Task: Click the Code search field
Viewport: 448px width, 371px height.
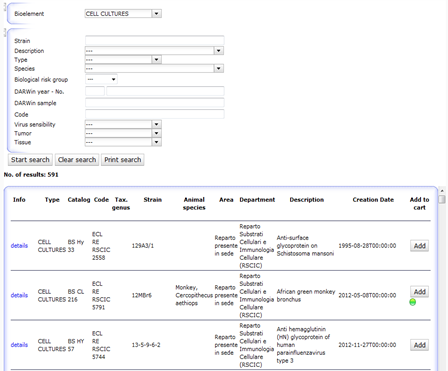Action: coord(154,114)
